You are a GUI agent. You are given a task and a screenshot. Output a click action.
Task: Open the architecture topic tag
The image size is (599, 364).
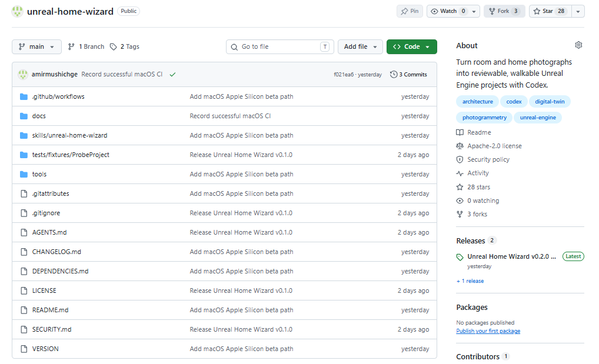tap(478, 102)
